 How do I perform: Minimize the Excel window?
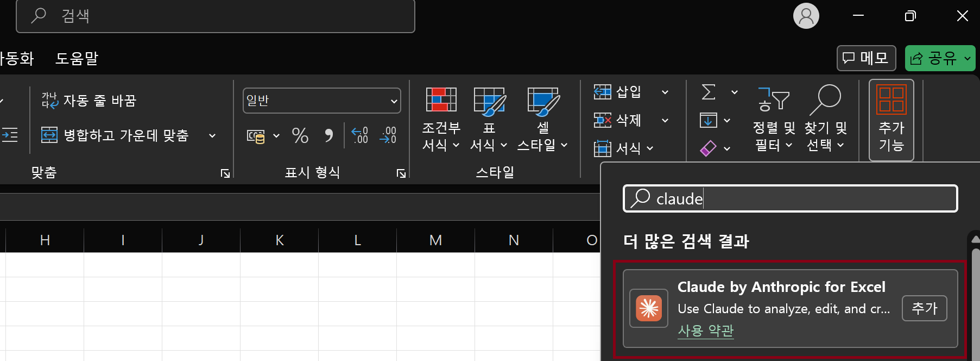tap(858, 16)
